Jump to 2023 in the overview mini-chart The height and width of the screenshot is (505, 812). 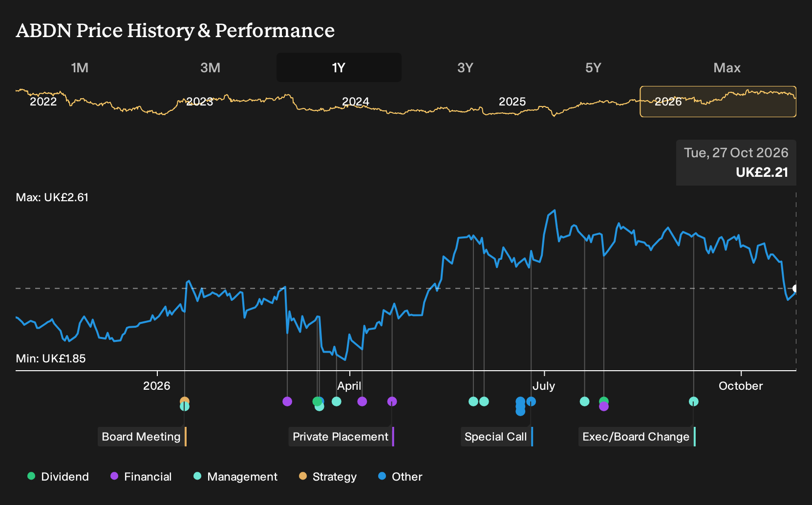200,102
